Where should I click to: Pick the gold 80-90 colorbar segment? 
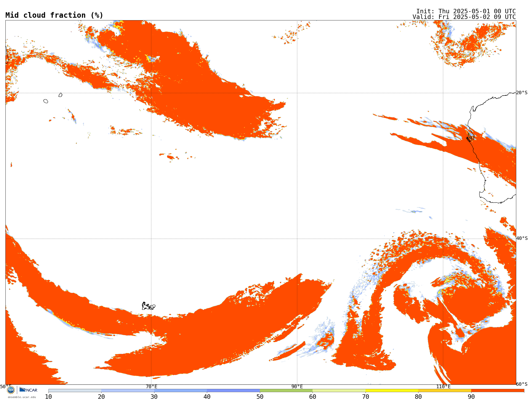point(445,391)
